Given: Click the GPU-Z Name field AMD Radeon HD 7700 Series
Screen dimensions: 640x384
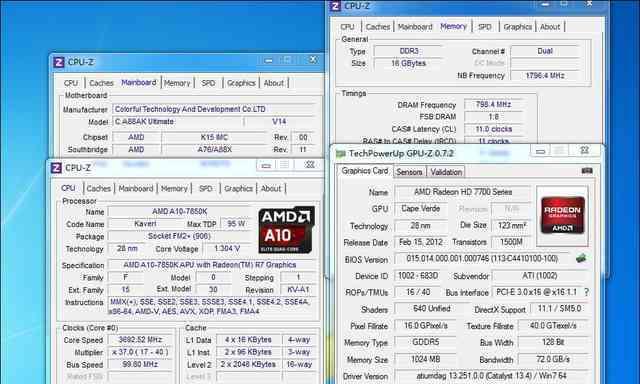Looking at the screenshot, I should (463, 192).
